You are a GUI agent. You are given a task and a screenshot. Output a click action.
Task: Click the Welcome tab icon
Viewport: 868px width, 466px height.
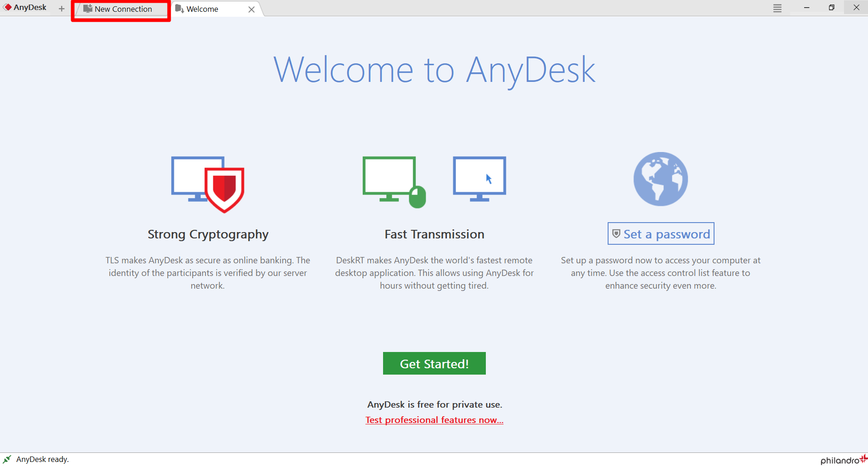coord(179,9)
